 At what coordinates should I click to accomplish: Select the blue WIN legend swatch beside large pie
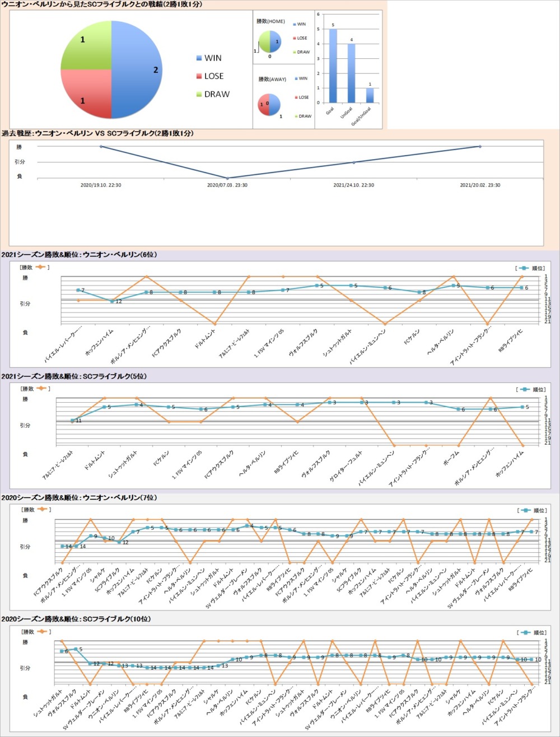[199, 58]
